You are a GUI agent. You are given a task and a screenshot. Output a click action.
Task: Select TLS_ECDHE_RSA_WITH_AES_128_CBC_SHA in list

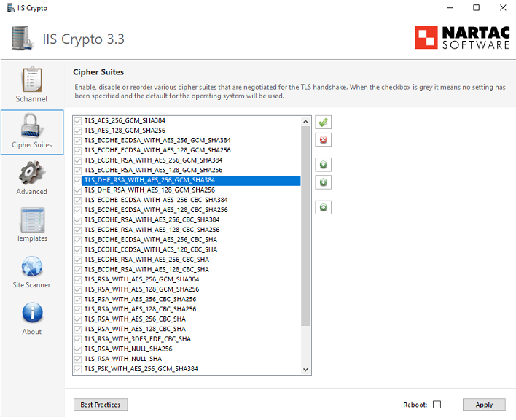[x=146, y=269]
